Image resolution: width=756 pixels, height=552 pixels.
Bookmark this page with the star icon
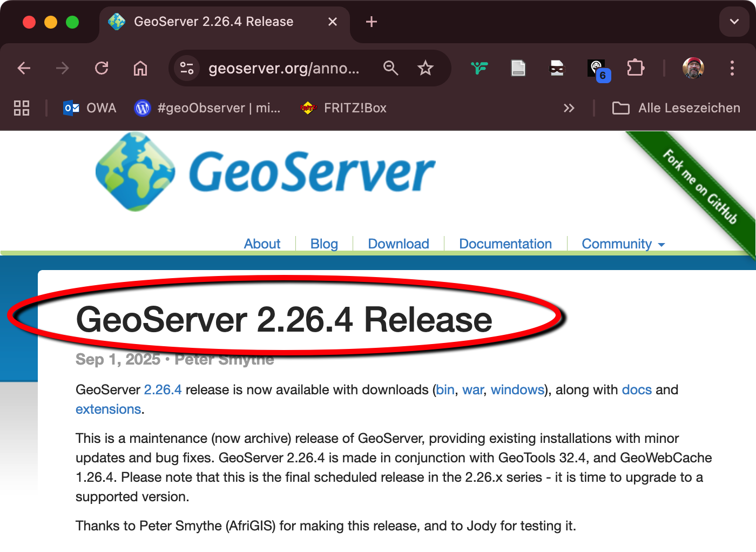coord(426,68)
